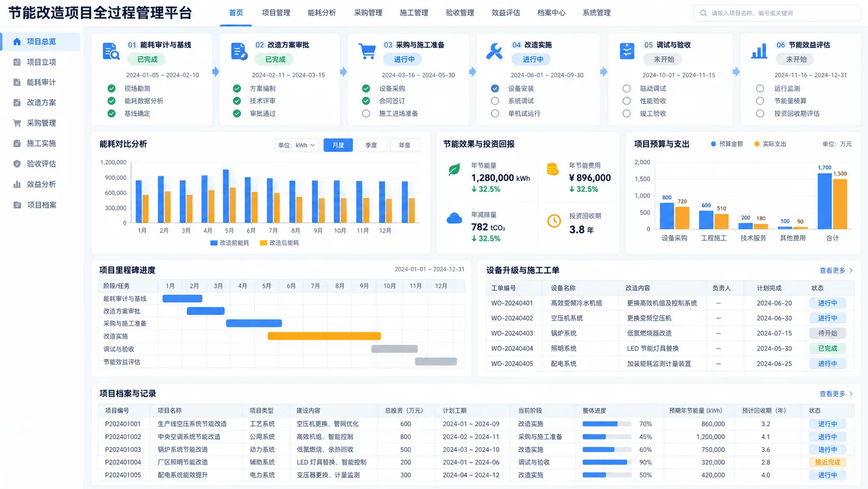Click the 改造方案 sidebar icon
The width and height of the screenshot is (868, 489).
17,102
